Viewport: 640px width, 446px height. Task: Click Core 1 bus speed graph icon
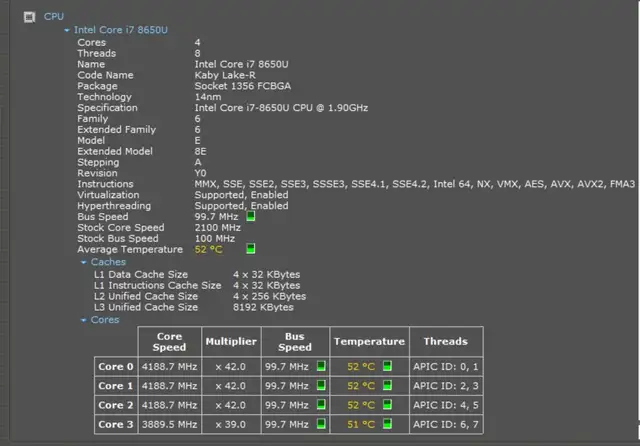(x=321, y=385)
